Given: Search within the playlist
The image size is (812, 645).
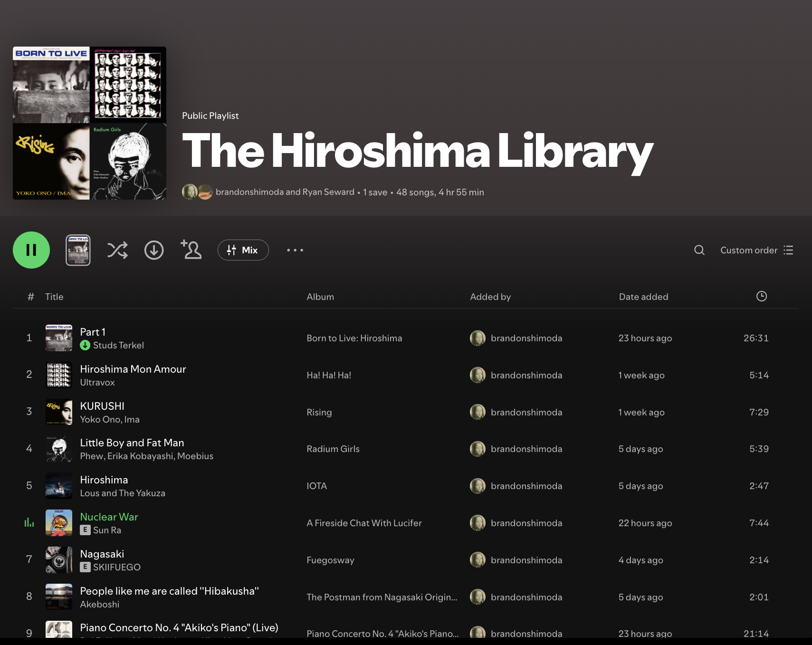Looking at the screenshot, I should click(x=699, y=250).
